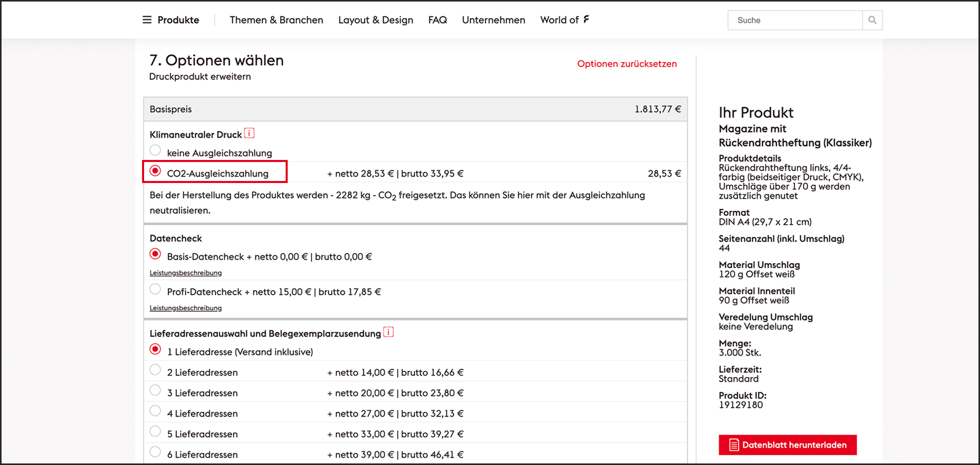Open Layout & Design menu item
Screen dimensions: 980x465
375,20
